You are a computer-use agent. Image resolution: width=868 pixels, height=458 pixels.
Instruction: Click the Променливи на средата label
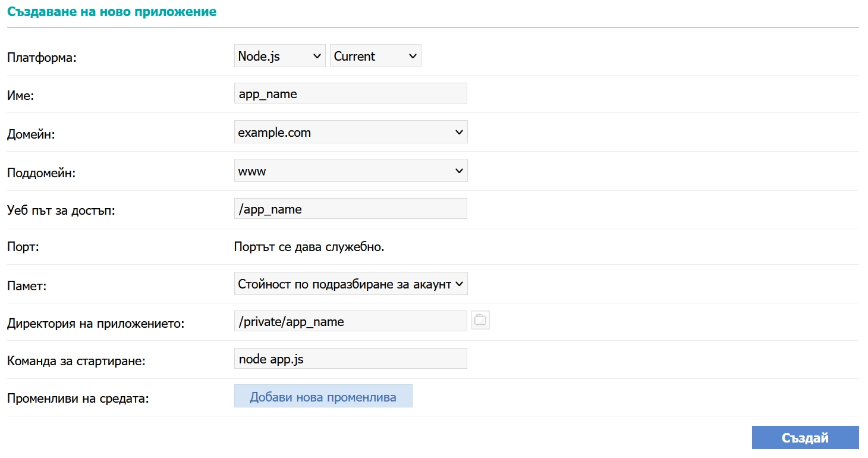tap(78, 399)
